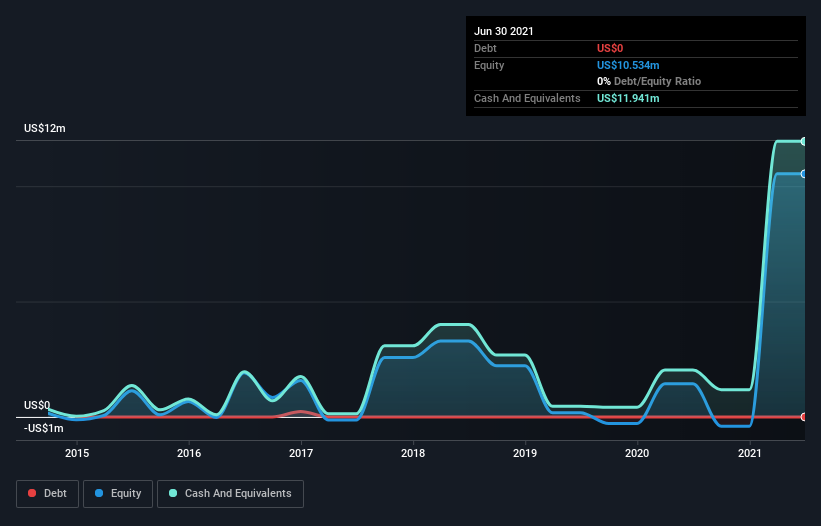Viewport: 821px width, 526px height.
Task: Click the 2018 axis label
Action: pyautogui.click(x=413, y=453)
